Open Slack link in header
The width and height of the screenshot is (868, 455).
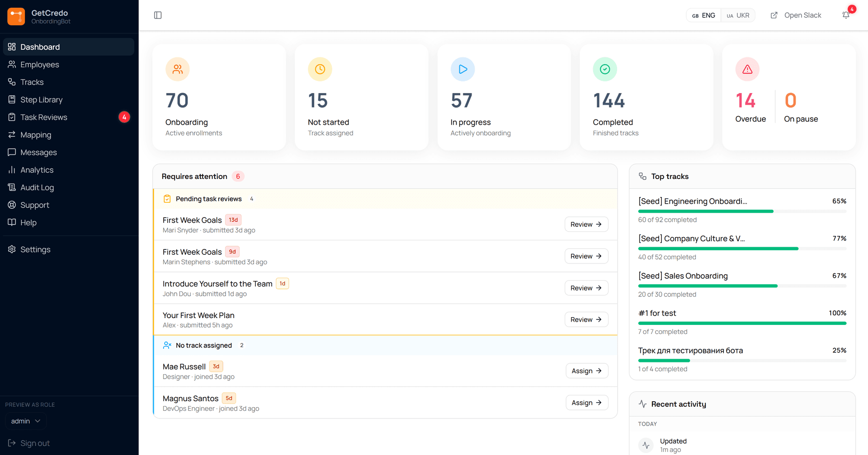coord(796,15)
